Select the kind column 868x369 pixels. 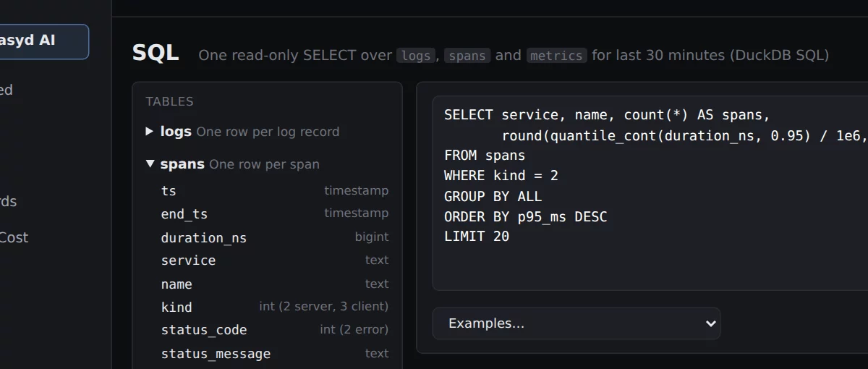(x=275, y=307)
